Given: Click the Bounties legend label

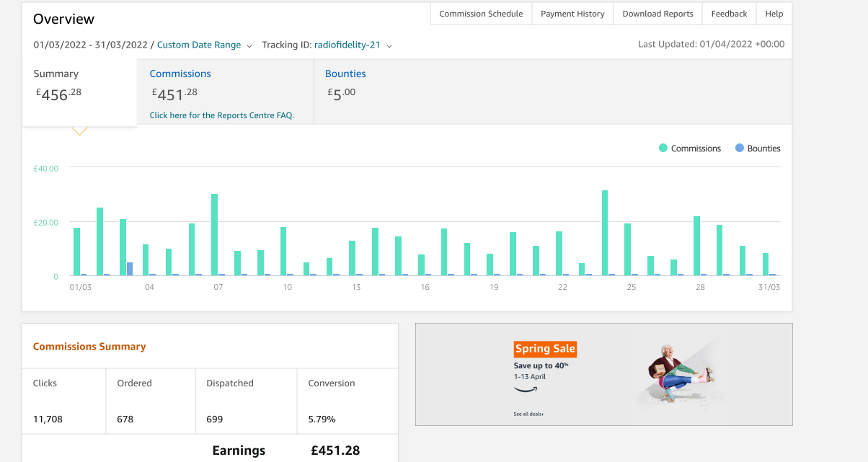Looking at the screenshot, I should [764, 148].
